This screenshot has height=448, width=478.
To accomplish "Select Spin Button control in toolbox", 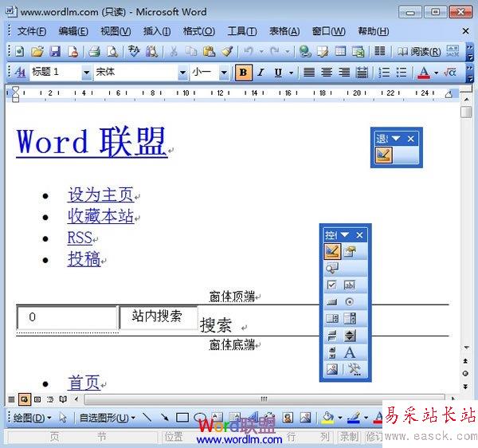I will 350,336.
